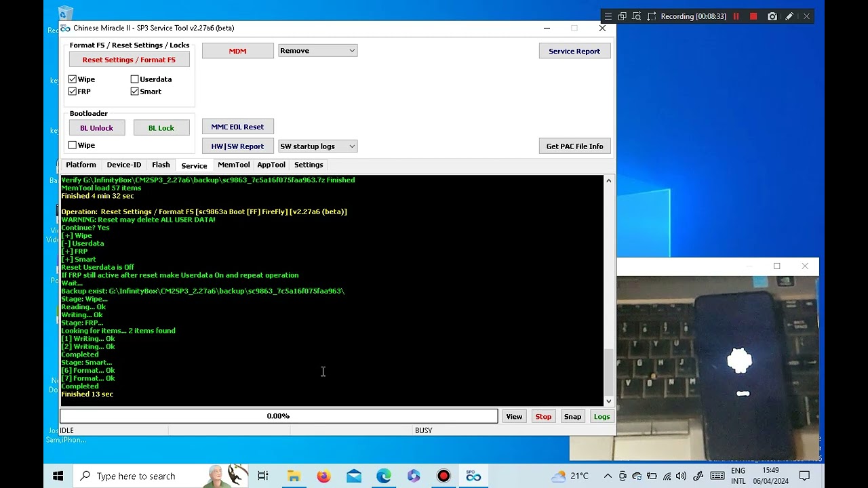Image resolution: width=868 pixels, height=488 pixels.
Task: Click the red Stop button
Action: tap(543, 417)
